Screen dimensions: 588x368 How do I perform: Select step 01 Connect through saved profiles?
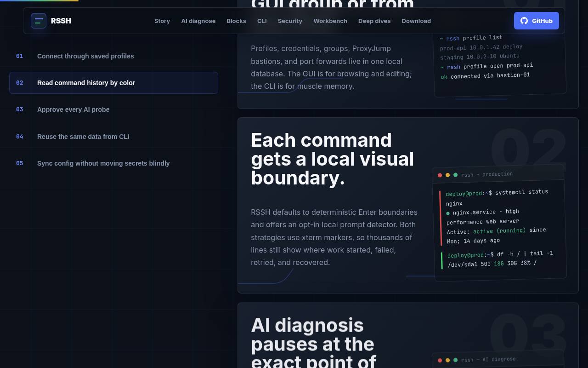(113, 56)
